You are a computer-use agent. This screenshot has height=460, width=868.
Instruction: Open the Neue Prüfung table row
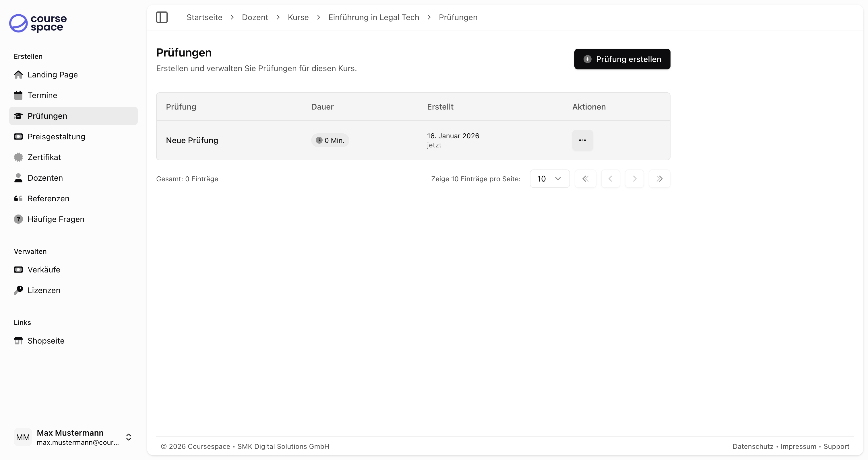(192, 140)
